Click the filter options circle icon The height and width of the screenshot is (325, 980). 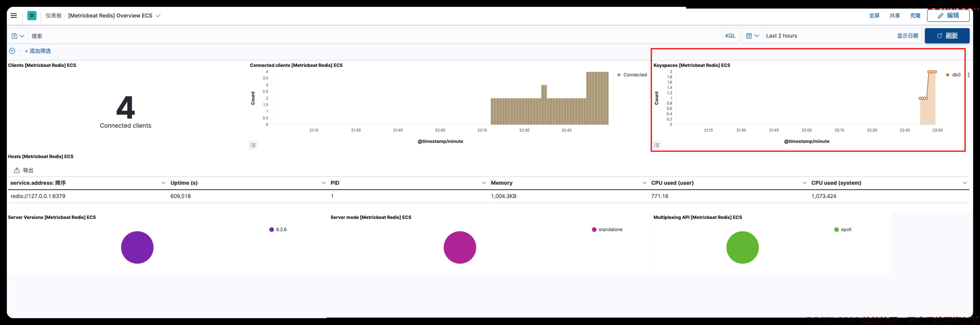[x=12, y=51]
